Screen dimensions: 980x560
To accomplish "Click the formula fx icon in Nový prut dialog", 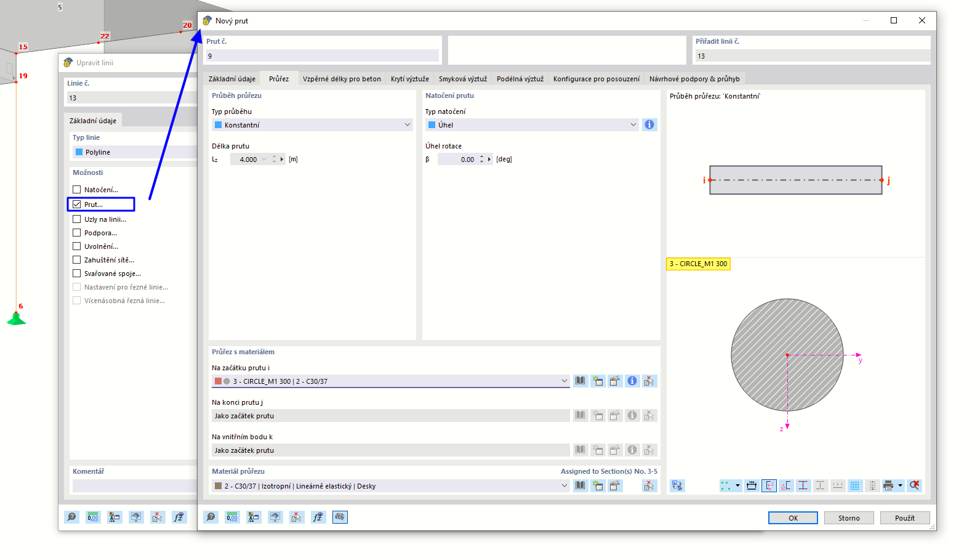I will tap(318, 517).
